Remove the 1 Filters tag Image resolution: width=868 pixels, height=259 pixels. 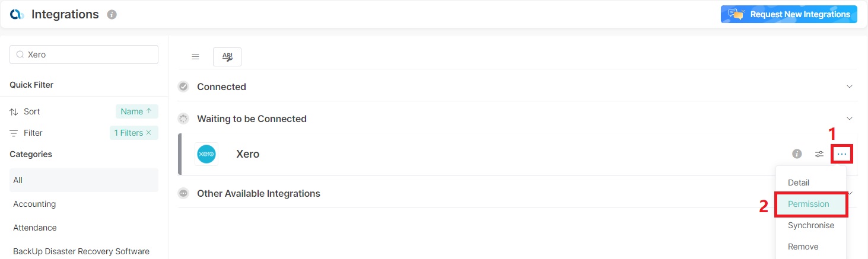(148, 133)
